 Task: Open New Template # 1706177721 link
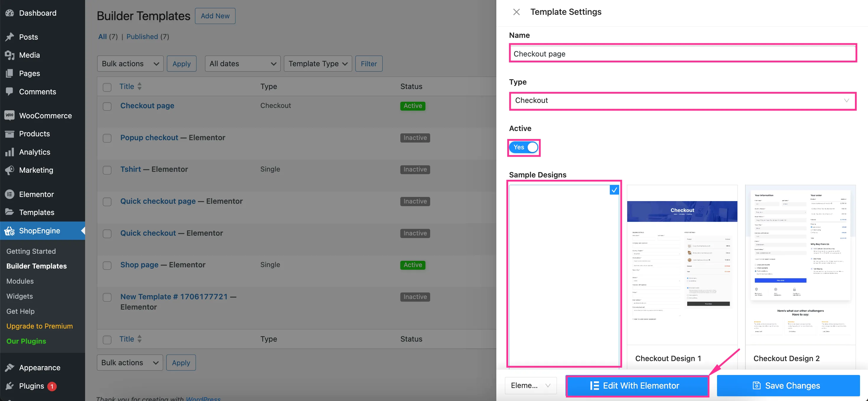[x=174, y=297]
